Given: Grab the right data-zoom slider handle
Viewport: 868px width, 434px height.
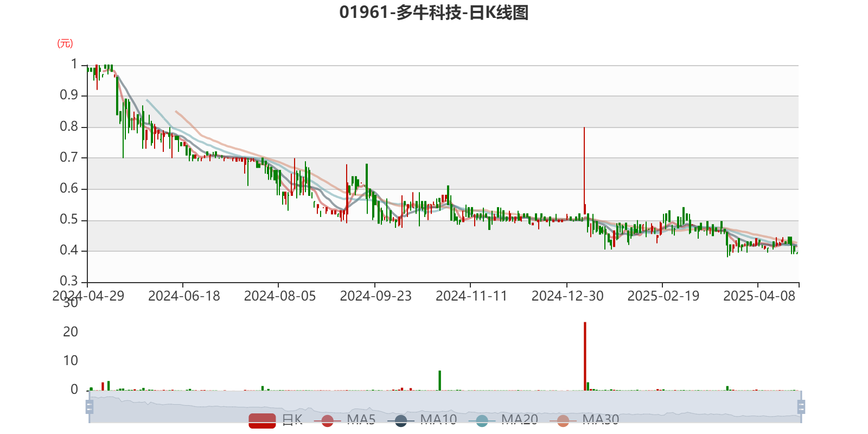Looking at the screenshot, I should point(801,407).
